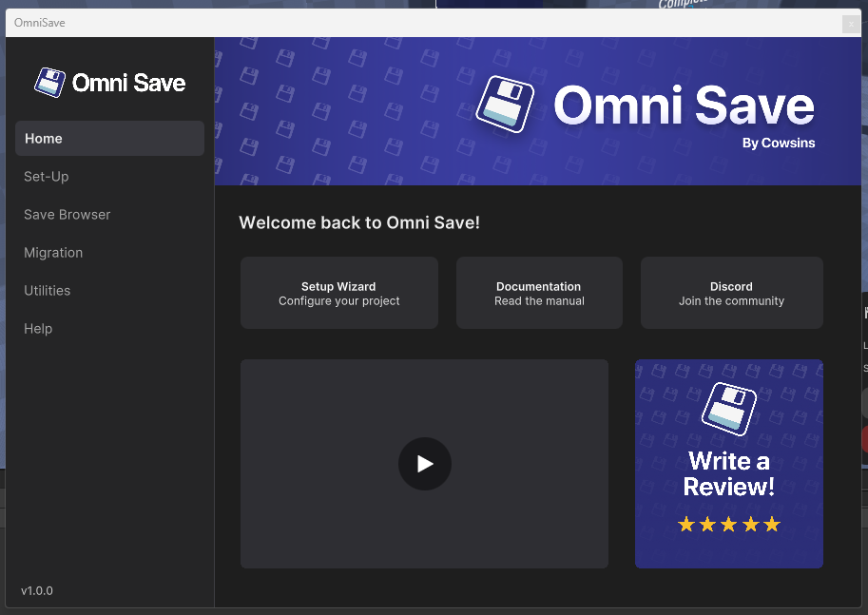Go to the Home section

[x=109, y=139]
